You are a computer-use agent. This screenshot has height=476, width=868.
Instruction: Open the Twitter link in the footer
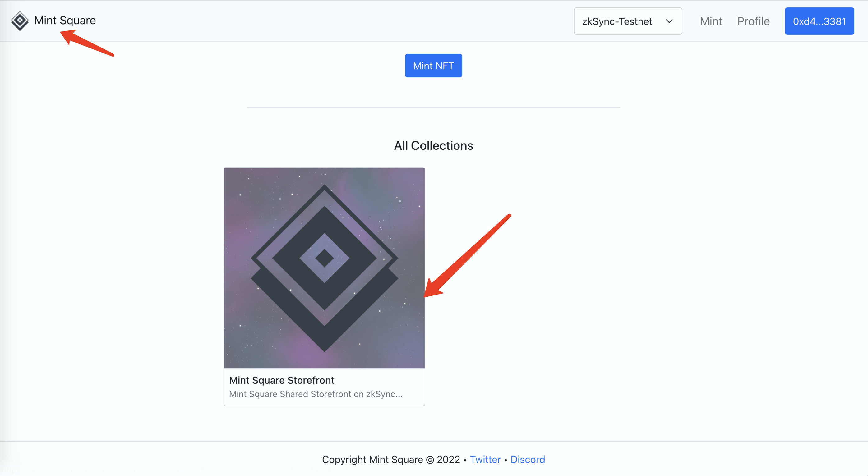pyautogui.click(x=485, y=460)
